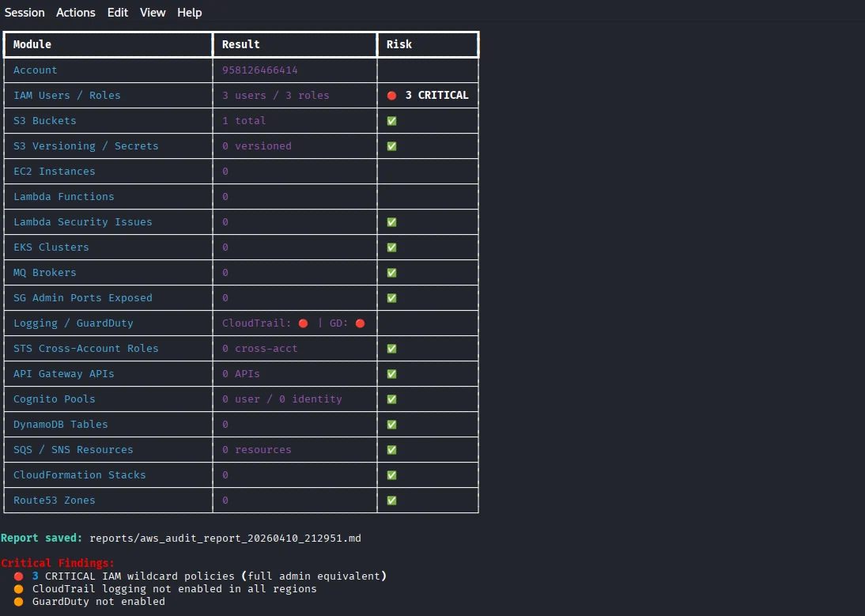Open the View menu

153,12
